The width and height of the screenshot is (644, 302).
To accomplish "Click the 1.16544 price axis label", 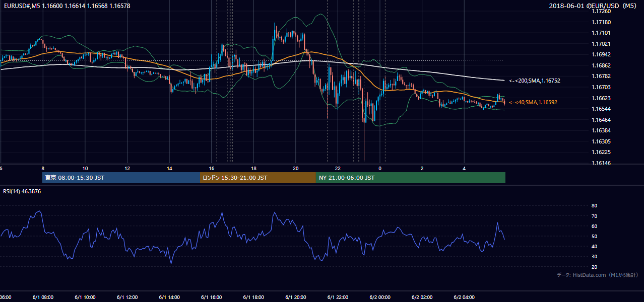I will (x=602, y=109).
